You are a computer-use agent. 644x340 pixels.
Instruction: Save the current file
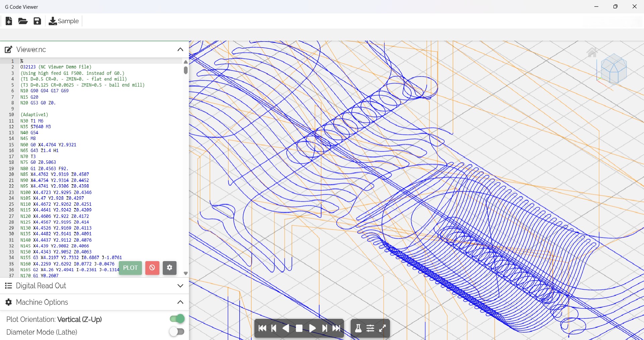tap(37, 21)
